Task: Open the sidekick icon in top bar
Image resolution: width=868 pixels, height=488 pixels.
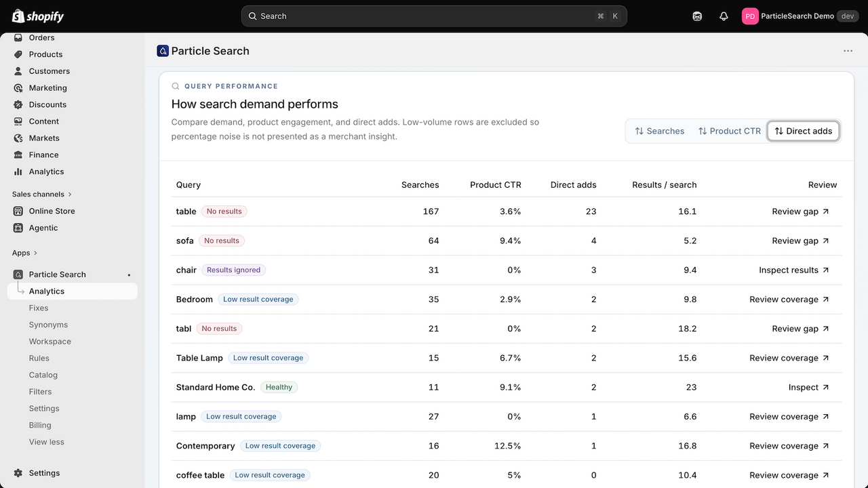Action: click(697, 16)
